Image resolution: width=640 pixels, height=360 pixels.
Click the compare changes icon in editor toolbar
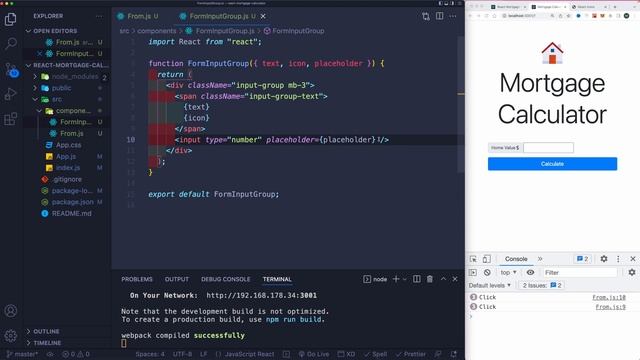click(x=426, y=16)
